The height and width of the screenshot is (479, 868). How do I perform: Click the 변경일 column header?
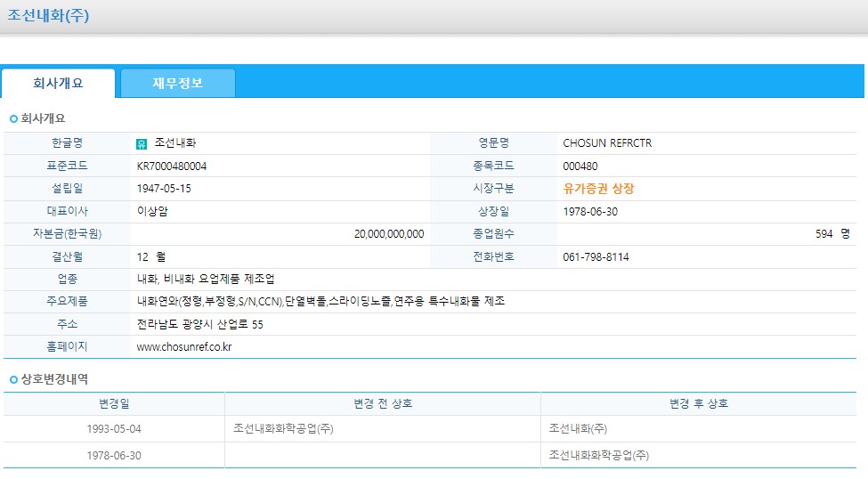pyautogui.click(x=114, y=403)
